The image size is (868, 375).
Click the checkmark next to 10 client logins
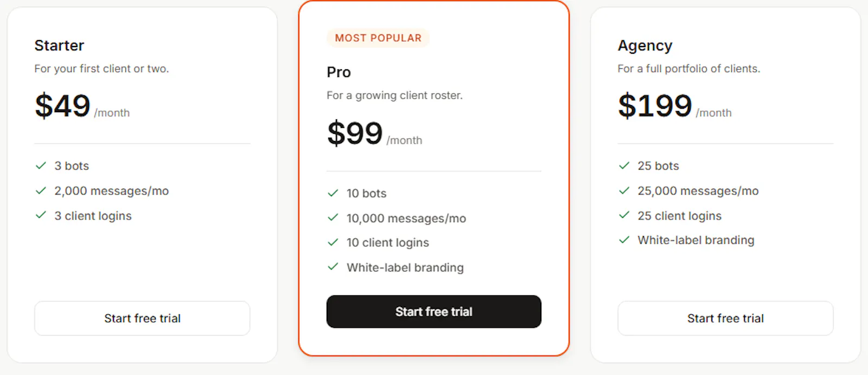click(x=333, y=242)
